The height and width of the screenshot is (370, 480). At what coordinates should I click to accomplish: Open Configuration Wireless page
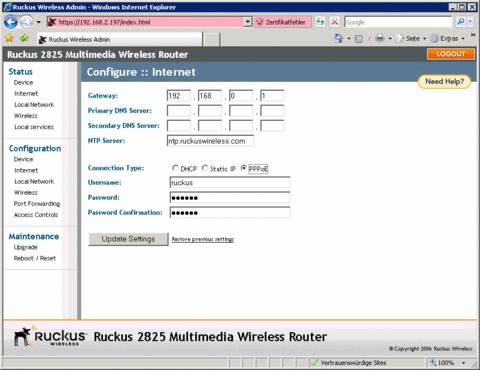pos(26,193)
